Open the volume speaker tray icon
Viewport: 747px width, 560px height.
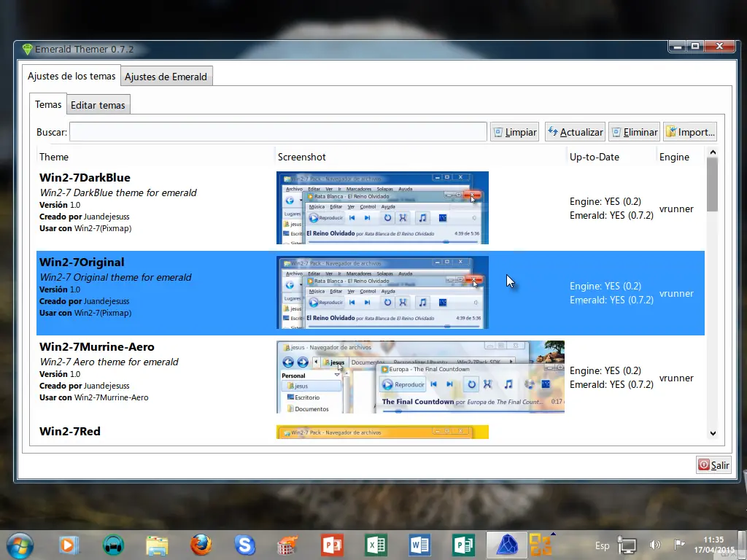[655, 545]
